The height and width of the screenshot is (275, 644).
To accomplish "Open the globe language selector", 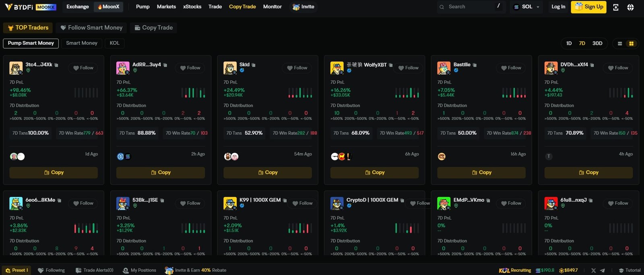I will pos(630,7).
